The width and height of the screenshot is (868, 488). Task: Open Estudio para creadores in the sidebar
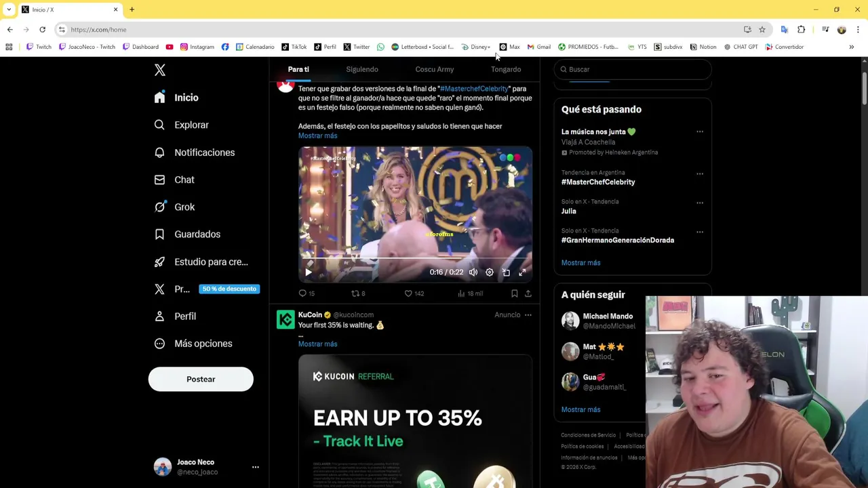201,262
